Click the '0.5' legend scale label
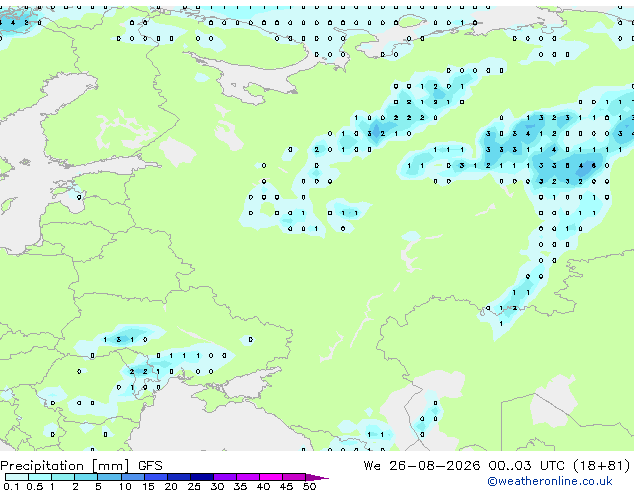 point(35,486)
